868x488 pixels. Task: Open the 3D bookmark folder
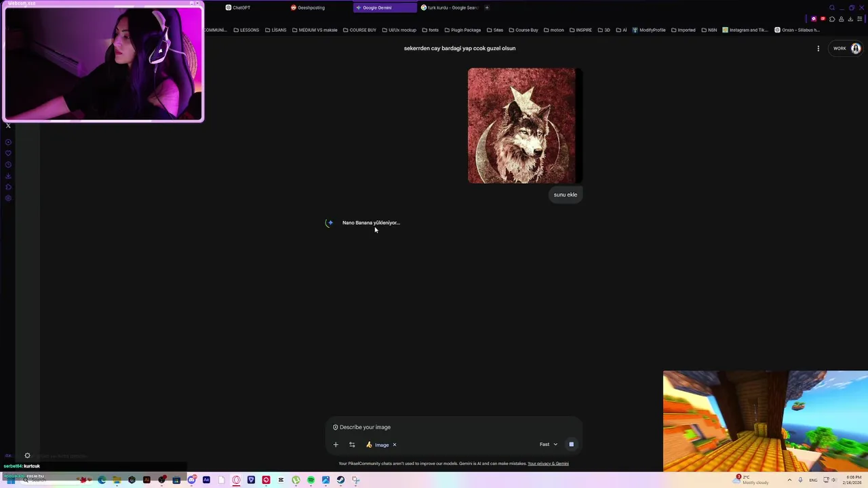604,30
